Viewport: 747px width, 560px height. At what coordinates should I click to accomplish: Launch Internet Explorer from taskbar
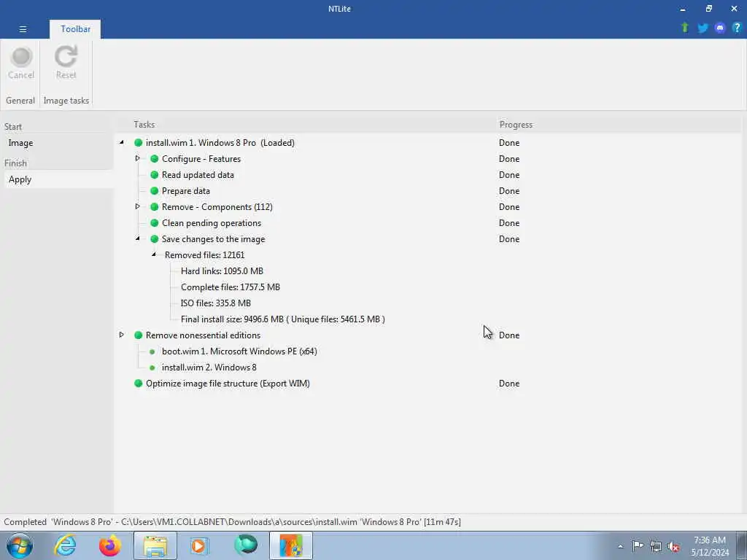(65, 545)
